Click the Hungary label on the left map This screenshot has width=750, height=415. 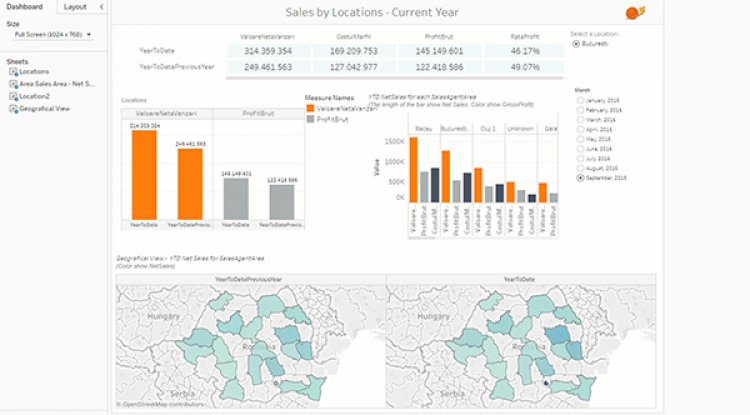coord(164,317)
